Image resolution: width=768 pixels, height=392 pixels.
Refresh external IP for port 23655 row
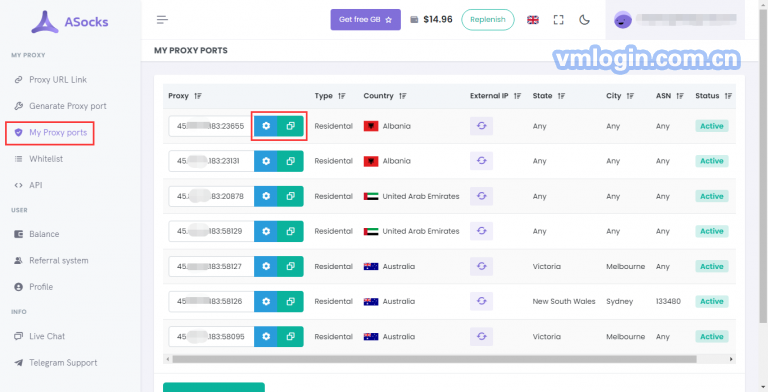[481, 126]
